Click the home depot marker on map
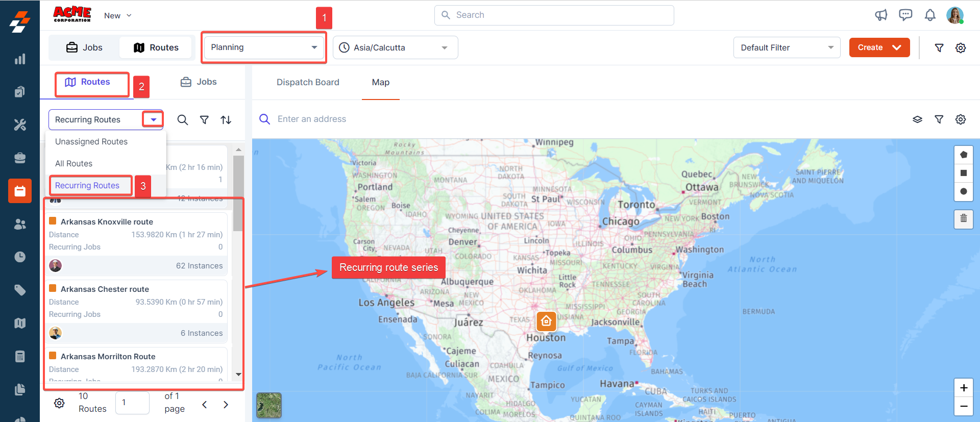This screenshot has width=980, height=422. (x=546, y=321)
